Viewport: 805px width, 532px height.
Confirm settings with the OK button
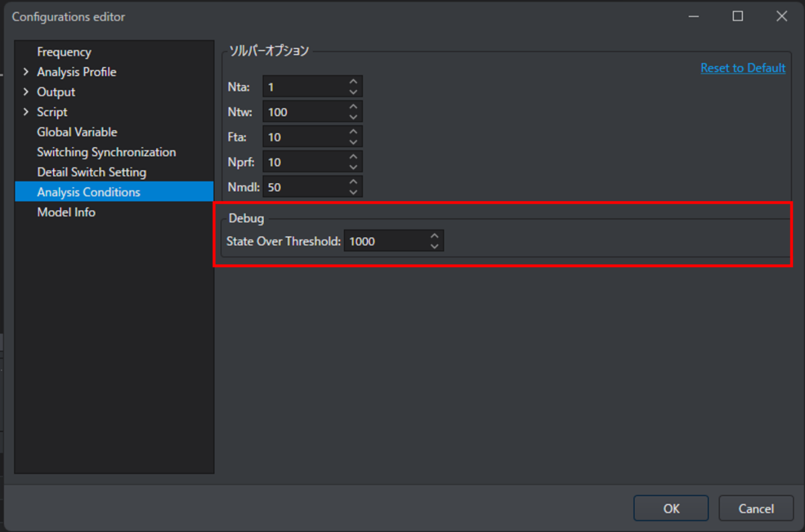click(x=671, y=509)
